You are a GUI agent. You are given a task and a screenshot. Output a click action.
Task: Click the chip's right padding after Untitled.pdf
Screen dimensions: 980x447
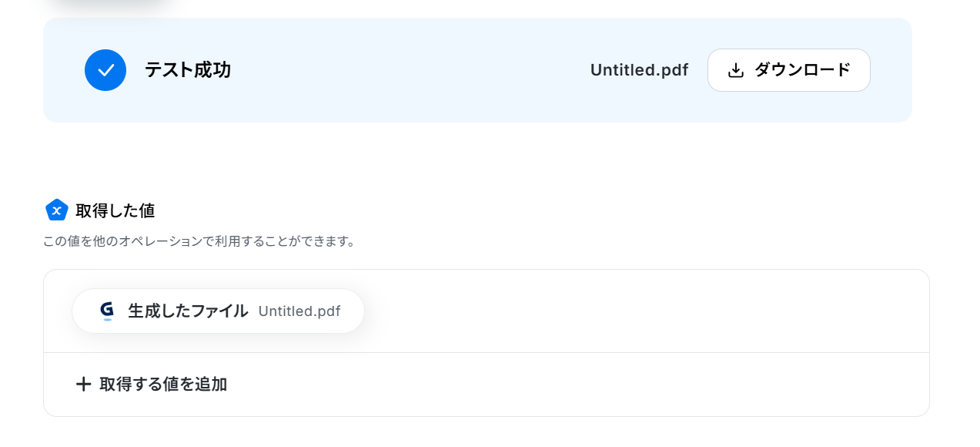353,311
